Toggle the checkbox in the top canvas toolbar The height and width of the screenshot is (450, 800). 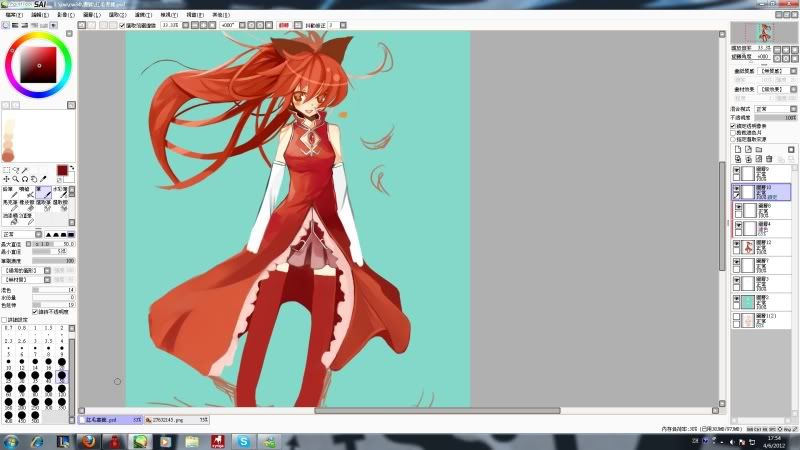(122, 26)
